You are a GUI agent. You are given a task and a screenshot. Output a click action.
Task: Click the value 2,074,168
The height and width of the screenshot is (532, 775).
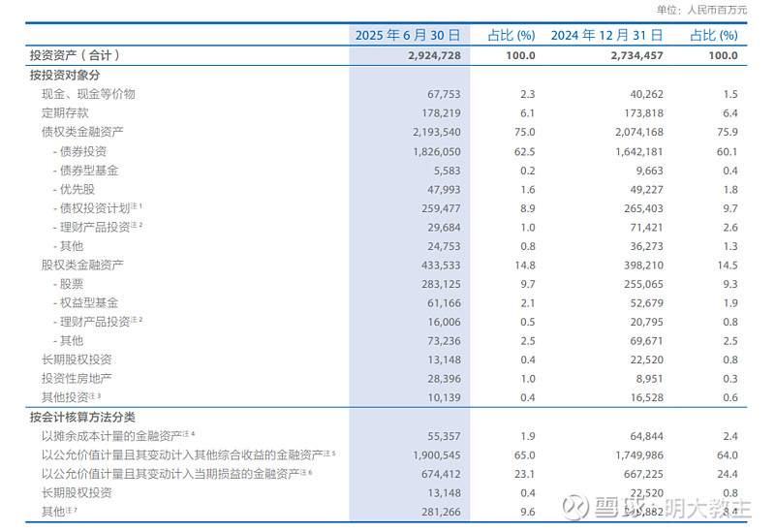coord(639,132)
